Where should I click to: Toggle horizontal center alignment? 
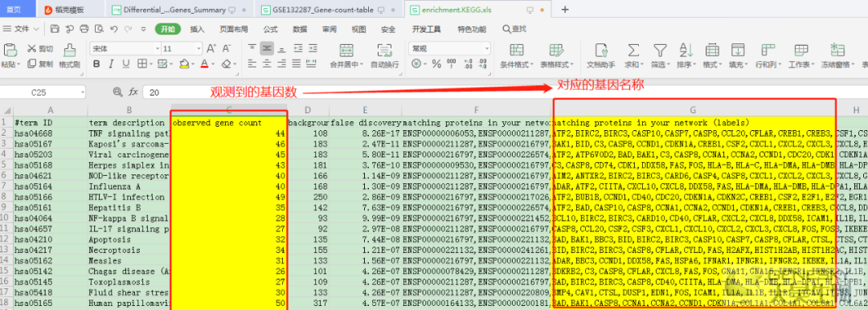click(267, 63)
